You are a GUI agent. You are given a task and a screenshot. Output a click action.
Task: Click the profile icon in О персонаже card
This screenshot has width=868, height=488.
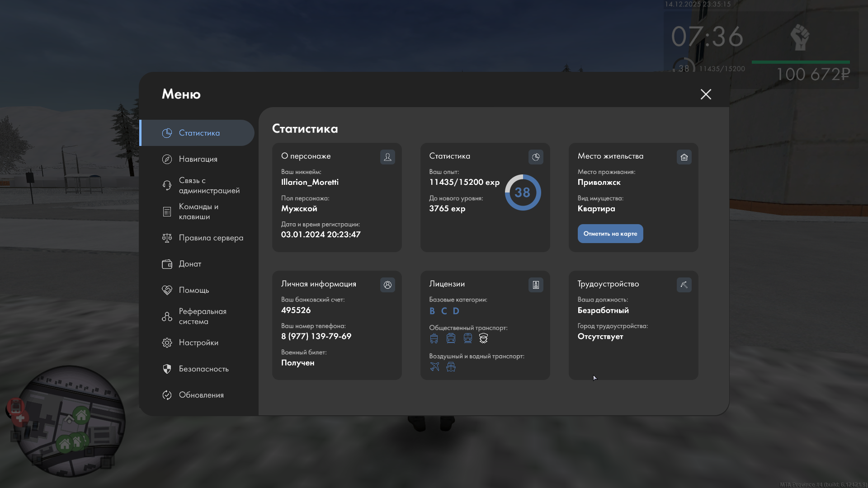click(387, 157)
